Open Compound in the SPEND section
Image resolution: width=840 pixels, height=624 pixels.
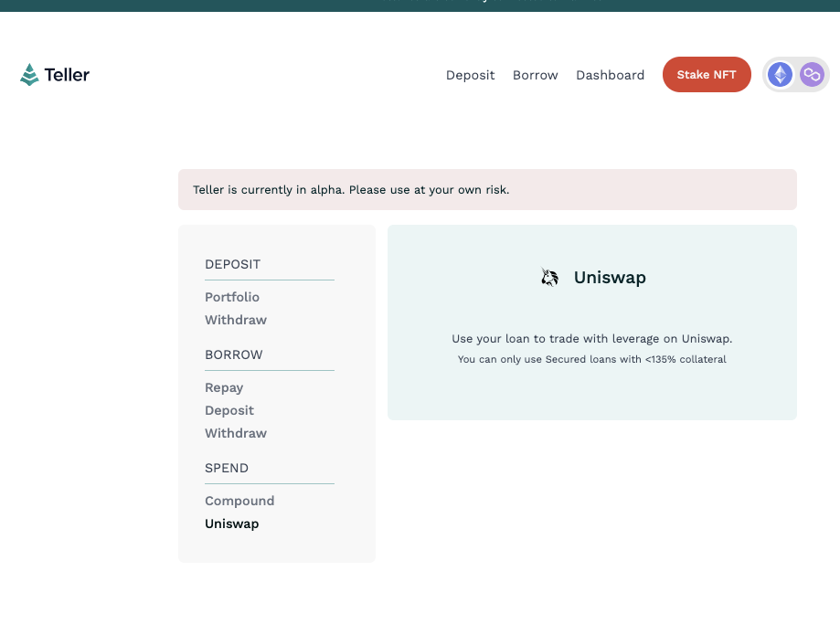click(x=239, y=501)
